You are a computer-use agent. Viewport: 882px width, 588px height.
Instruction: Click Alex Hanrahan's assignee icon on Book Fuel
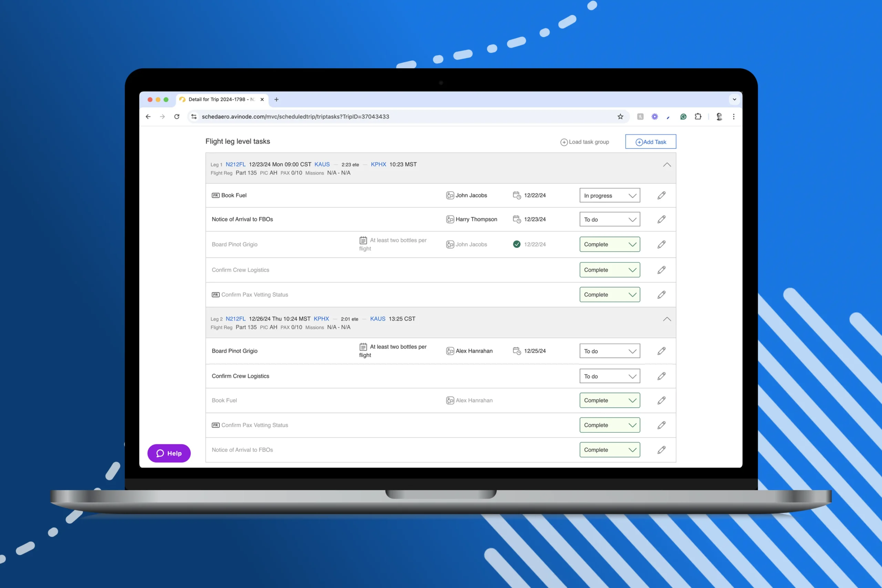click(450, 400)
